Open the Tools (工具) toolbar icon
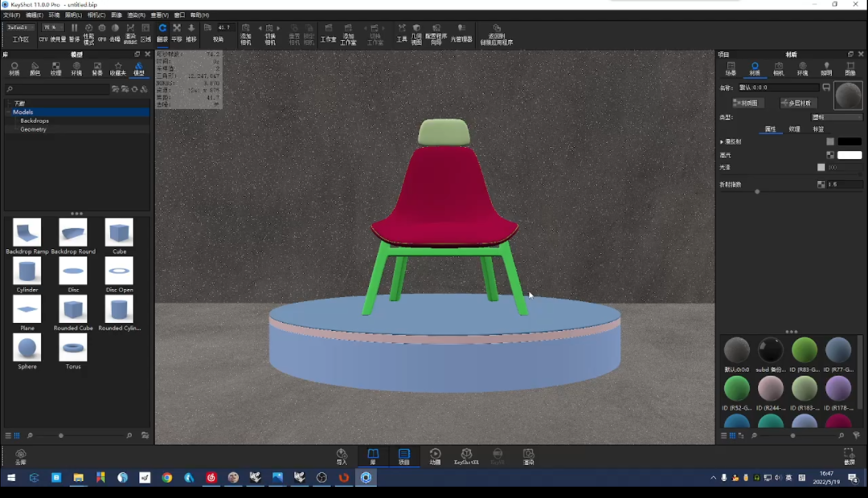Screen dimensions: 868x498 pos(402,33)
